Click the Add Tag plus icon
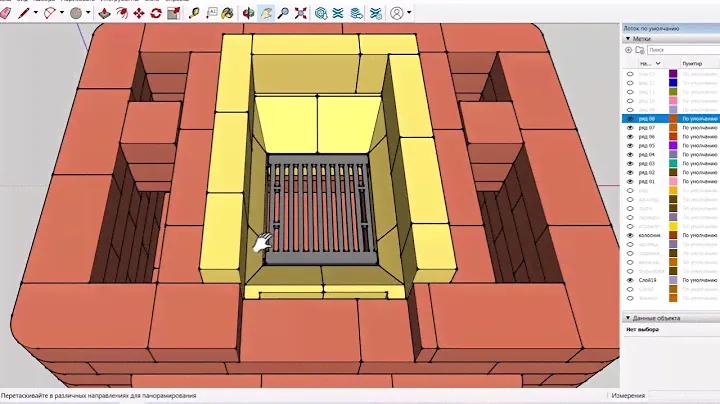 [629, 49]
